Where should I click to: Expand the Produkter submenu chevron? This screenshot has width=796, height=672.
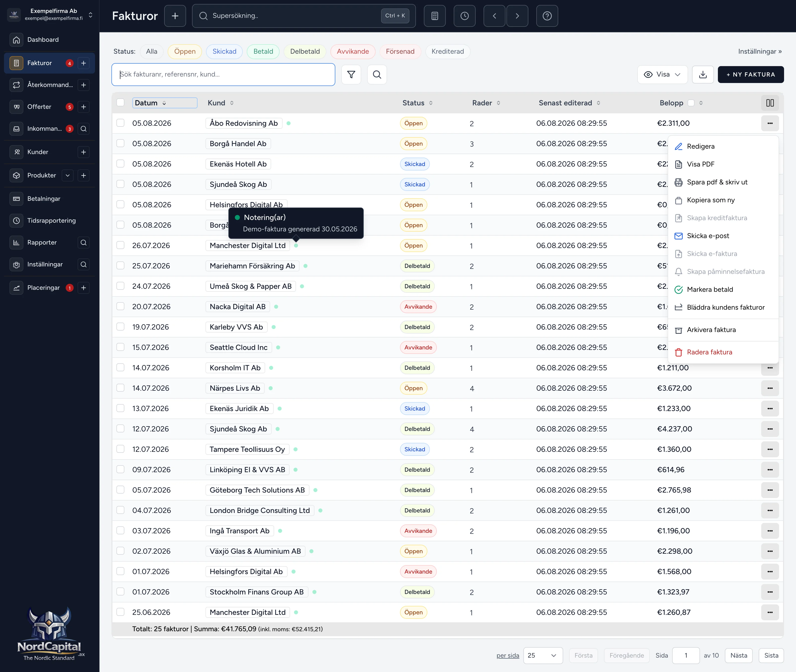pos(67,176)
